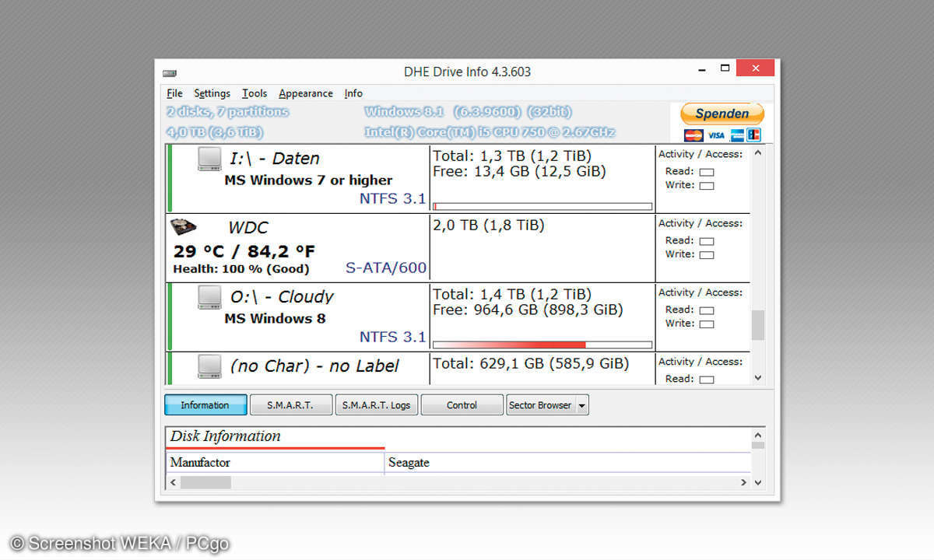934x560 pixels.
Task: Select the '(no Char) - no Label' partition
Action: tap(314, 366)
